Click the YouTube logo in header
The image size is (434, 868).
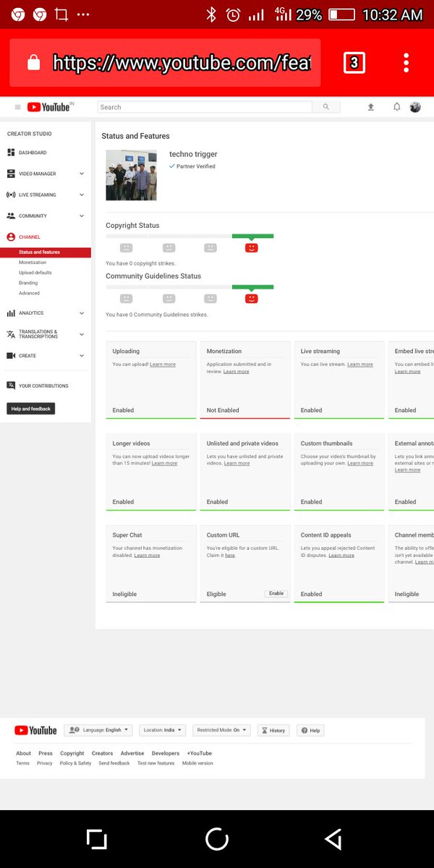click(x=50, y=107)
